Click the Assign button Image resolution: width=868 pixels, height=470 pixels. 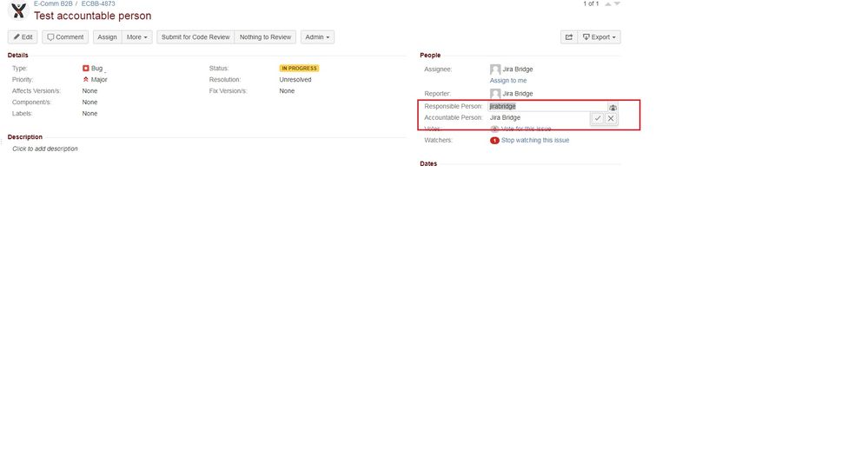pos(107,37)
